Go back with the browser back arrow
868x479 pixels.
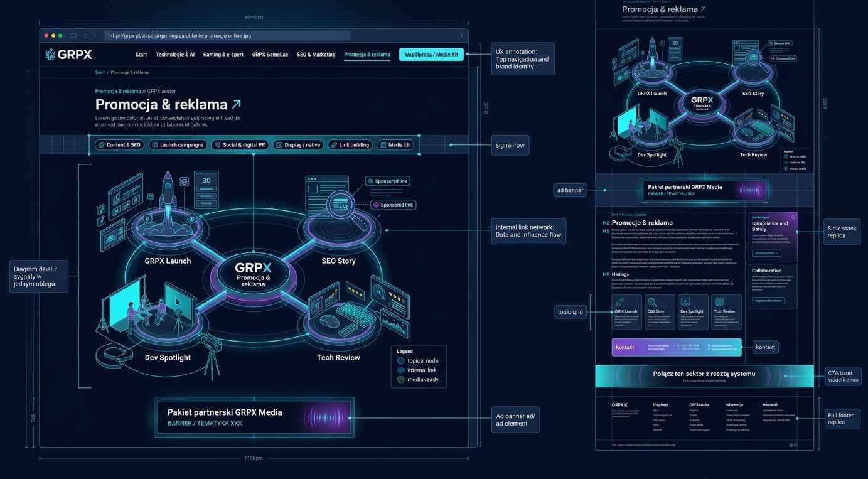pos(85,36)
